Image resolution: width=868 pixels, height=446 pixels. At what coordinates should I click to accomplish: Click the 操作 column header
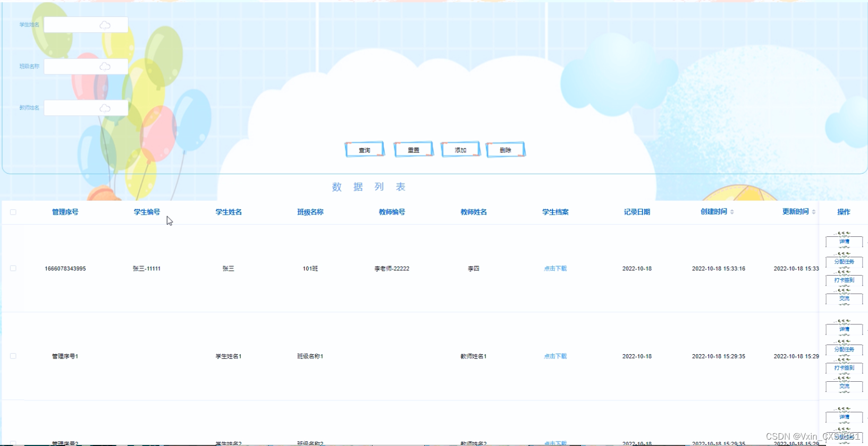point(844,212)
